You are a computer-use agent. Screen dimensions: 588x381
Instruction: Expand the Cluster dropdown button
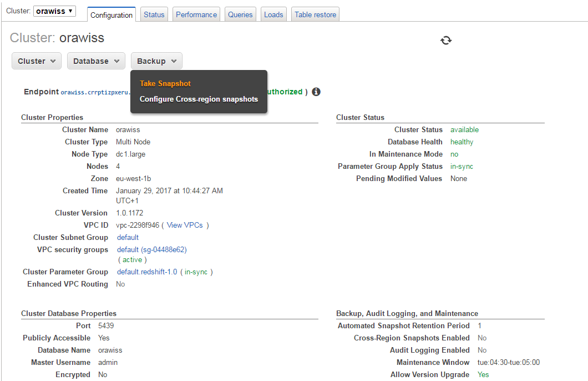tap(37, 61)
